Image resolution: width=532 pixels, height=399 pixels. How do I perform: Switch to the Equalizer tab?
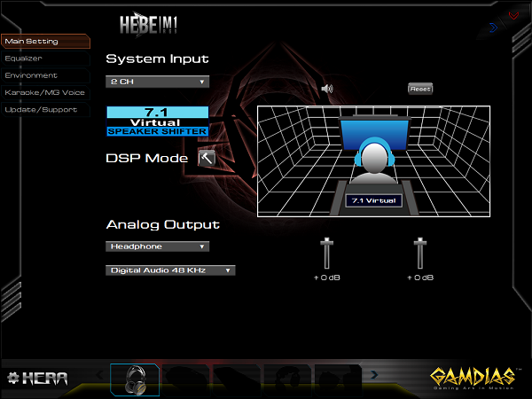tap(44, 58)
